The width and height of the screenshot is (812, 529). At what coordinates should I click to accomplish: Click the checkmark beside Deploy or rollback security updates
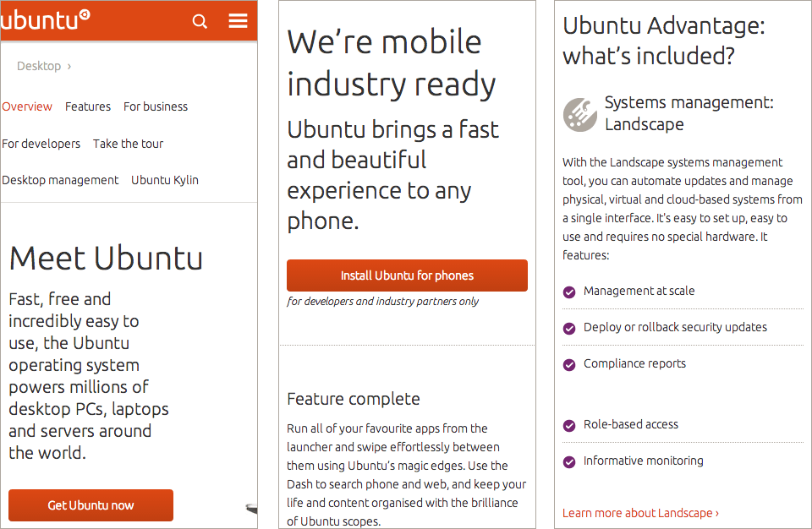(x=569, y=328)
